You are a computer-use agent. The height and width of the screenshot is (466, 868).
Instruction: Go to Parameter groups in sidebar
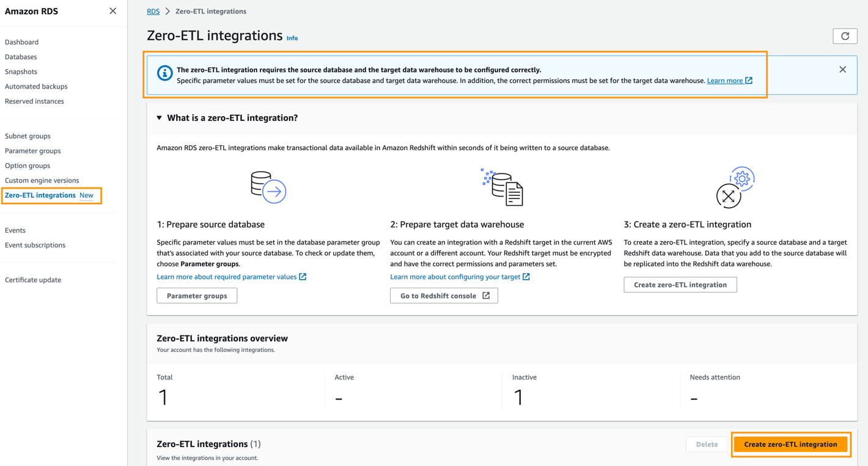coord(33,151)
